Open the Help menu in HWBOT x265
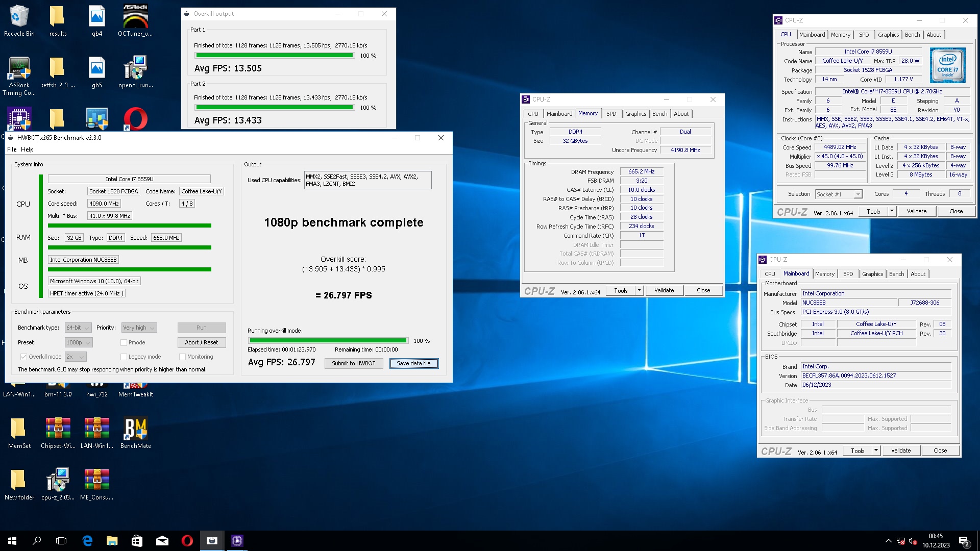This screenshot has height=551, width=980. pos(27,149)
